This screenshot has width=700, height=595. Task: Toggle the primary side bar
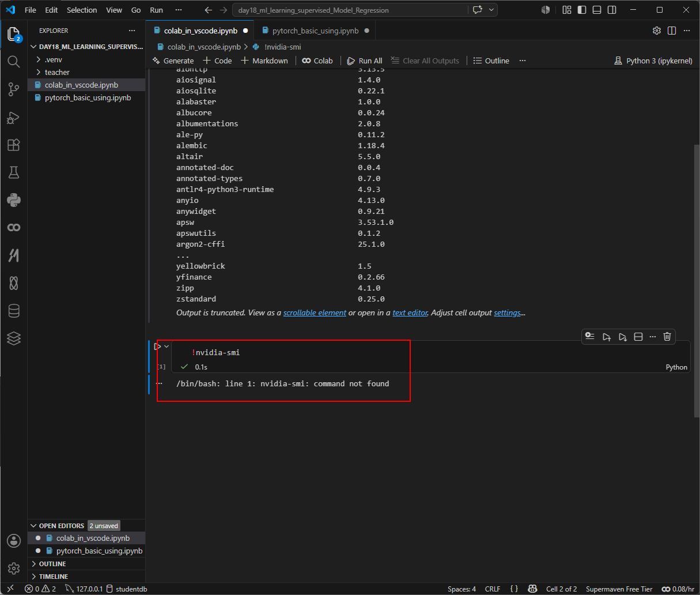(x=582, y=10)
